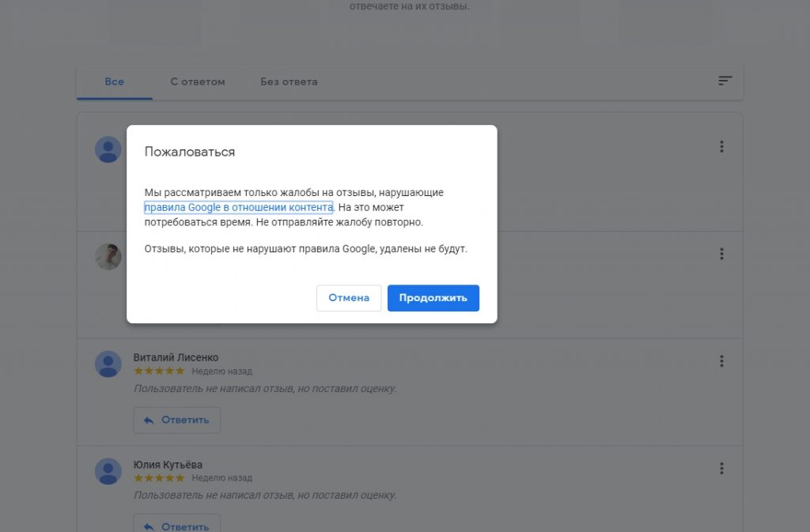Reply to Виталий Лисенко's review via "Ответить"
This screenshot has width=810, height=532.
177,420
